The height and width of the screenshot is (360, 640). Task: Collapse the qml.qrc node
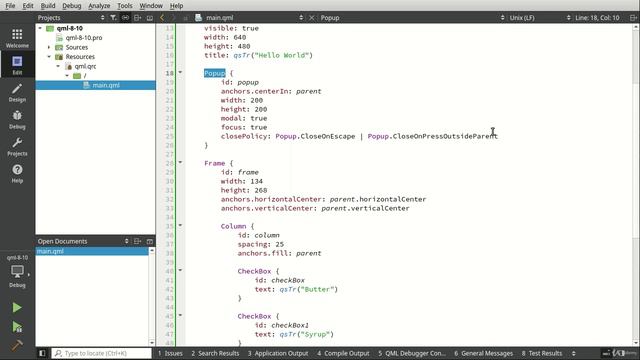click(x=58, y=66)
